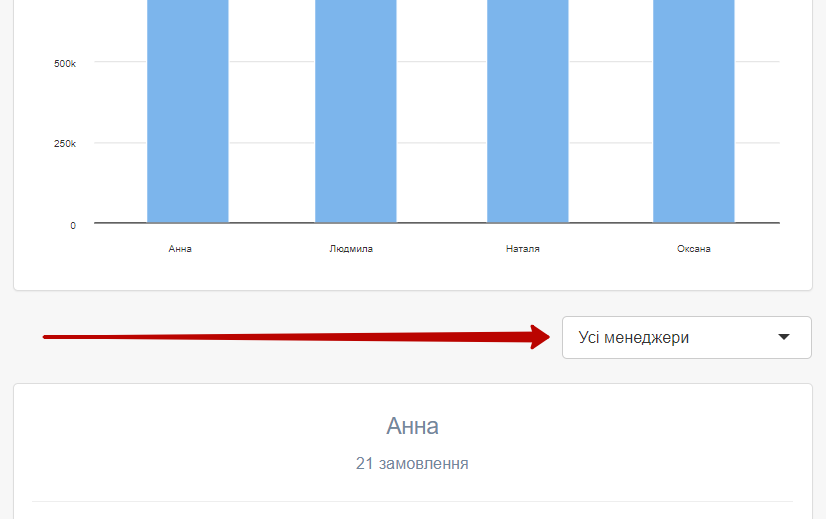Click the '500k' axis value

(x=65, y=64)
